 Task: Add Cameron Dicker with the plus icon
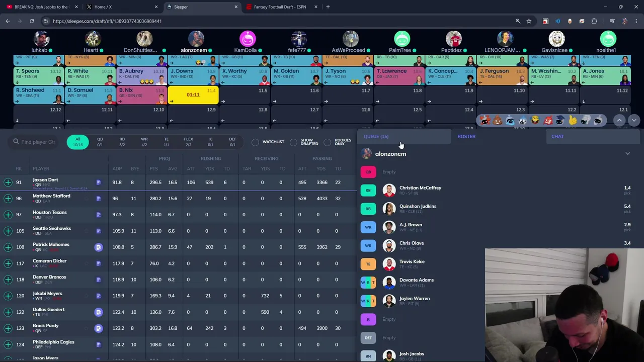[x=8, y=263]
